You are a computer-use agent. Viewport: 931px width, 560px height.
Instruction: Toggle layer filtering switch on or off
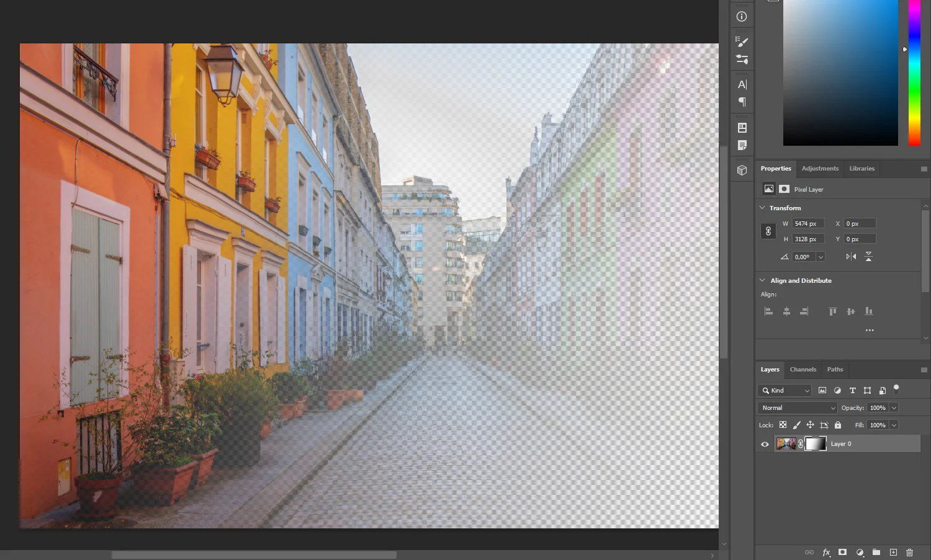896,389
